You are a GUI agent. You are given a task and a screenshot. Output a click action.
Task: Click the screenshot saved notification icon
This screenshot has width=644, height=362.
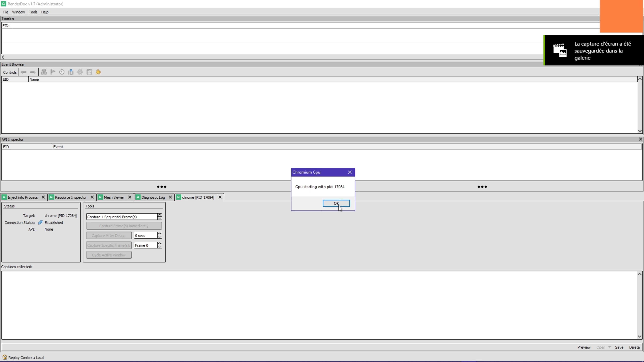(559, 50)
